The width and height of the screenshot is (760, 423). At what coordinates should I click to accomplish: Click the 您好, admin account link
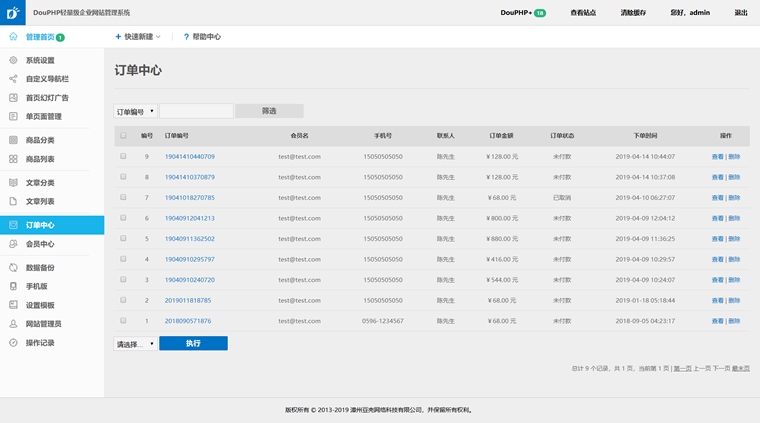(690, 13)
